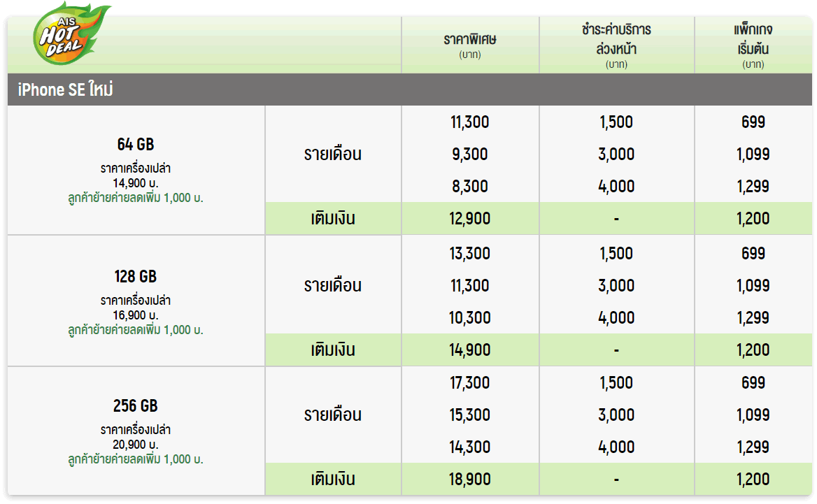Pick เติมเงิน in the 128 GB section

pos(333,350)
